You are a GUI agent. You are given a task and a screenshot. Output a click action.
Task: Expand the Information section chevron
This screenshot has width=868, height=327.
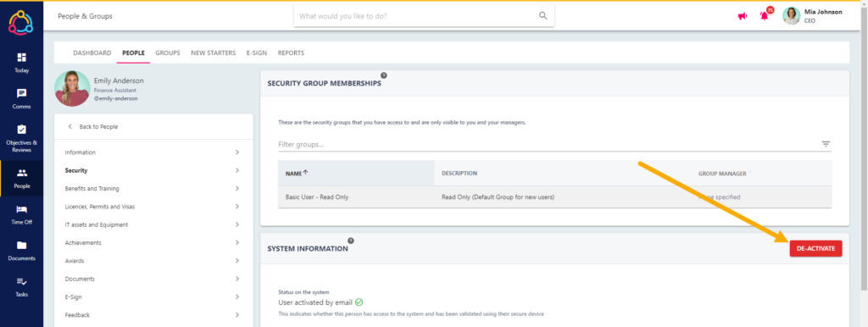[x=237, y=152]
